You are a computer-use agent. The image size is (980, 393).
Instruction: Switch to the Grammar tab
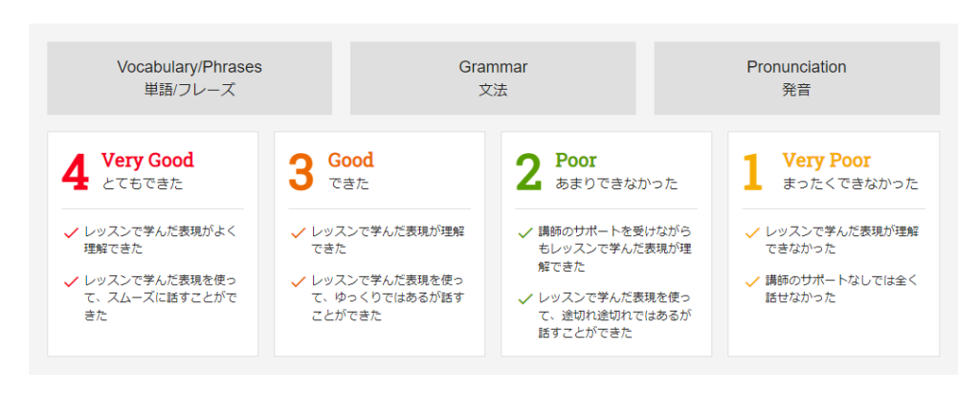493,77
